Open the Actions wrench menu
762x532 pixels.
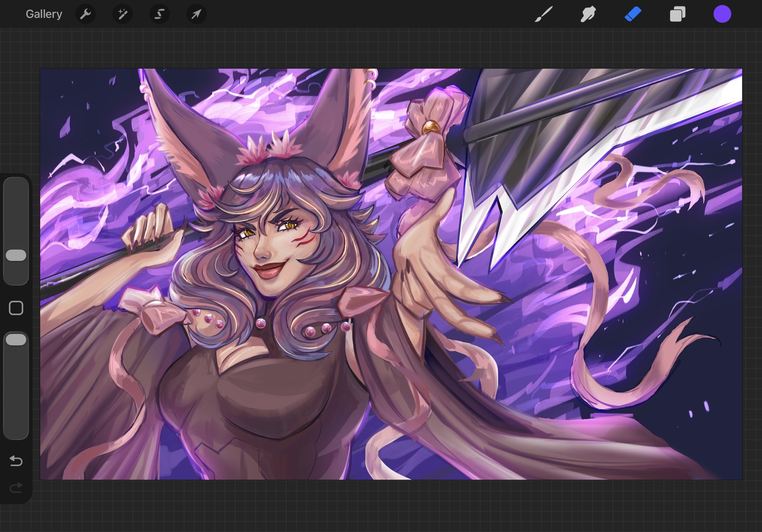click(86, 14)
